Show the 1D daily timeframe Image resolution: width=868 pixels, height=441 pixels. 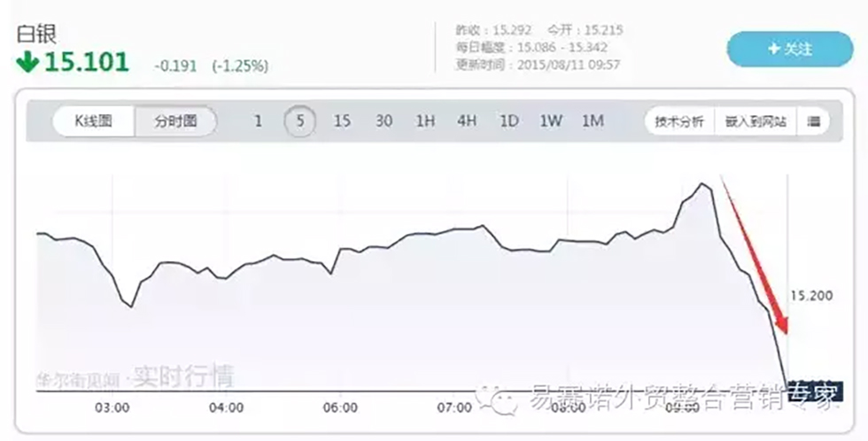click(508, 122)
